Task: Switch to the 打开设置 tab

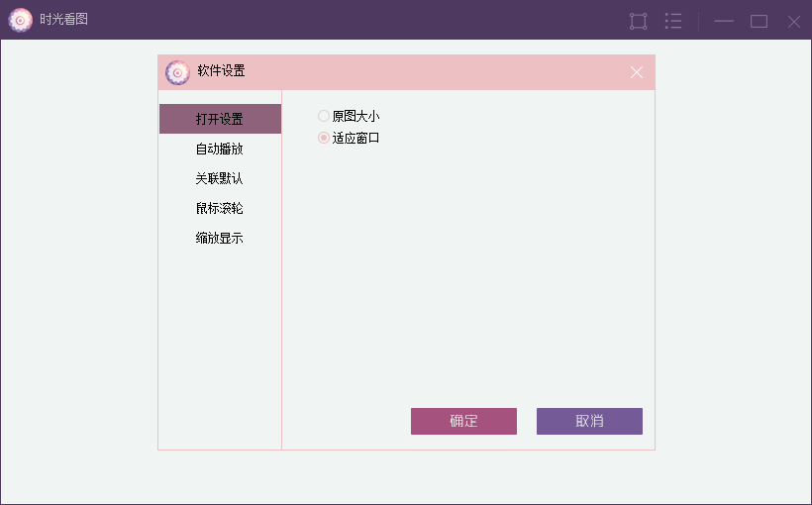Action: pos(220,119)
